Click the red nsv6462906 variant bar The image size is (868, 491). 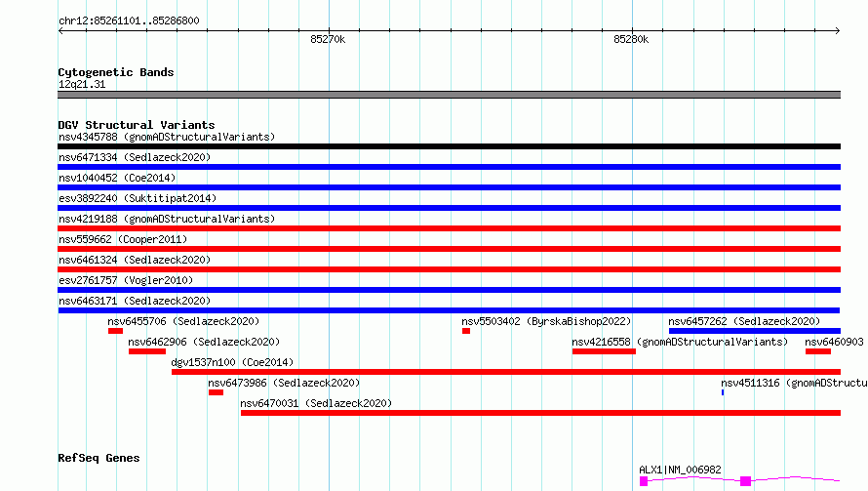pos(147,351)
